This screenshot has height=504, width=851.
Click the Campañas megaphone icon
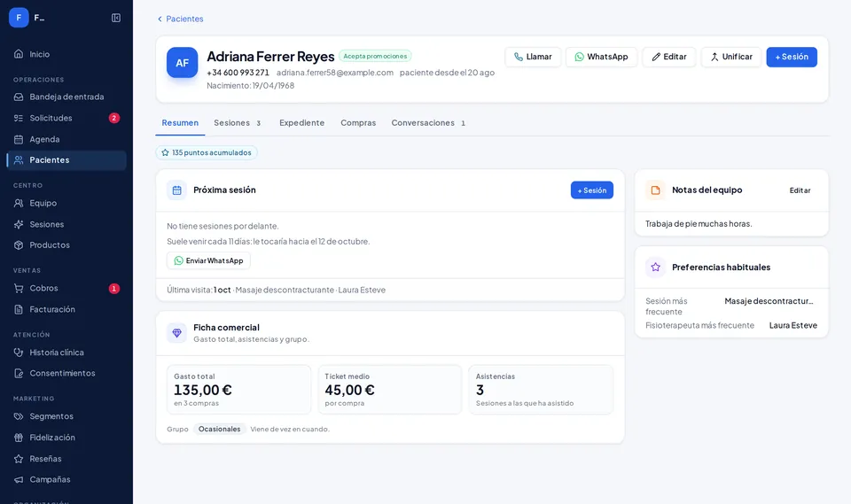19,479
